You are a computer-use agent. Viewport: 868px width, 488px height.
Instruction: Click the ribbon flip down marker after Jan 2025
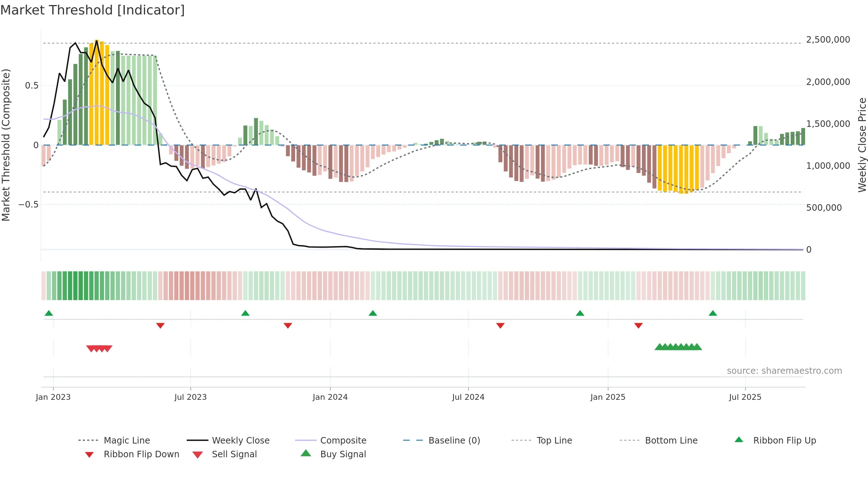pos(638,326)
